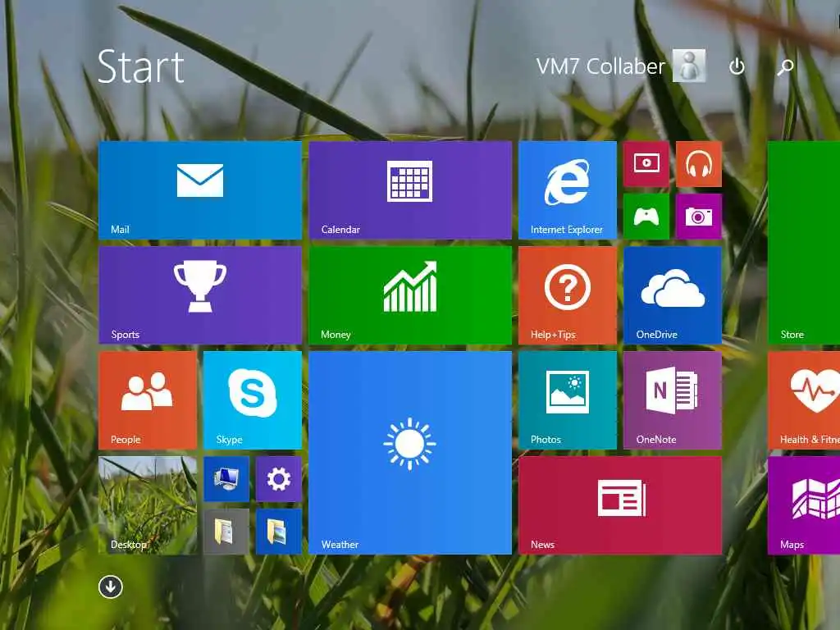The height and width of the screenshot is (630, 840).
Task: Launch Internet Explorer tile
Action: pos(568,190)
